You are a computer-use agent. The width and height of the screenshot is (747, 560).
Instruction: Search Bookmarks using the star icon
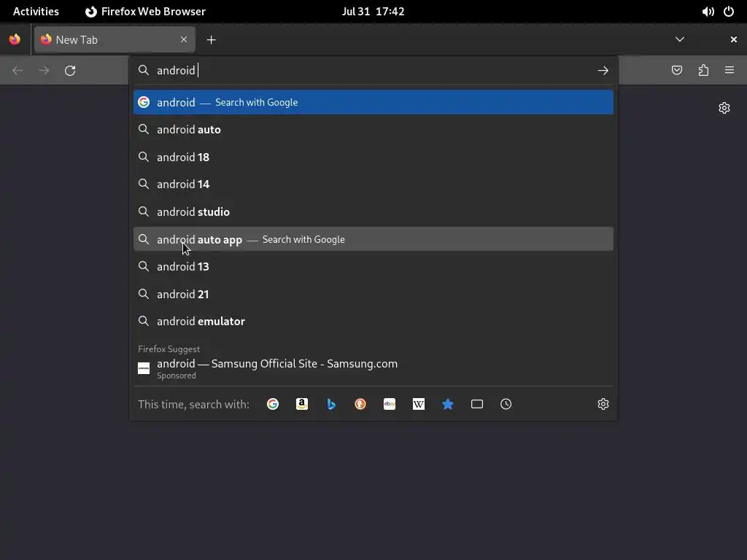click(x=448, y=404)
